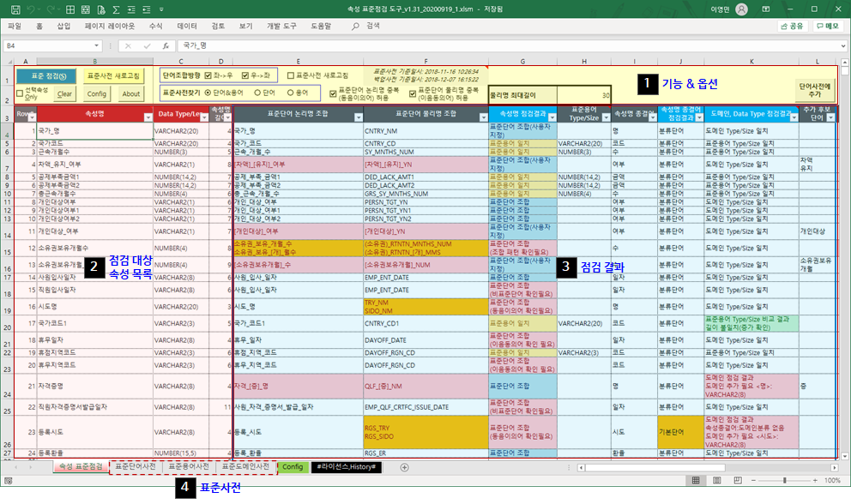Toggle the 좌->우 direction checkbox
This screenshot has width=851, height=504.
(x=208, y=75)
